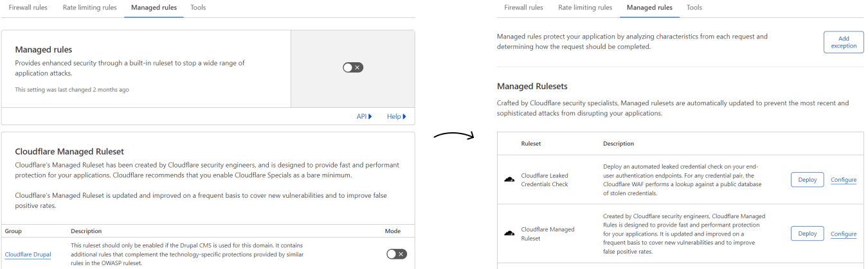Open the Cloudflare Drupal group link

point(28,254)
